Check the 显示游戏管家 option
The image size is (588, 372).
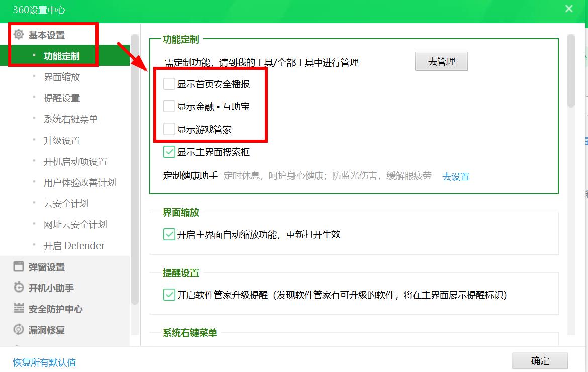(x=169, y=129)
